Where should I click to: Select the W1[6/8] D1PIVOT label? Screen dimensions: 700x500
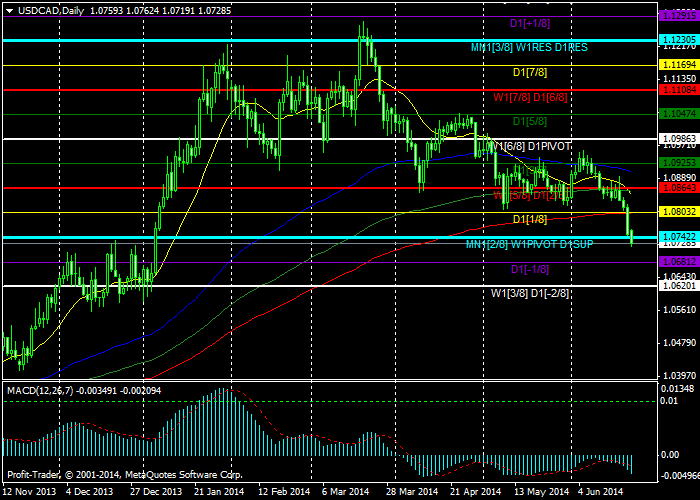(x=530, y=146)
